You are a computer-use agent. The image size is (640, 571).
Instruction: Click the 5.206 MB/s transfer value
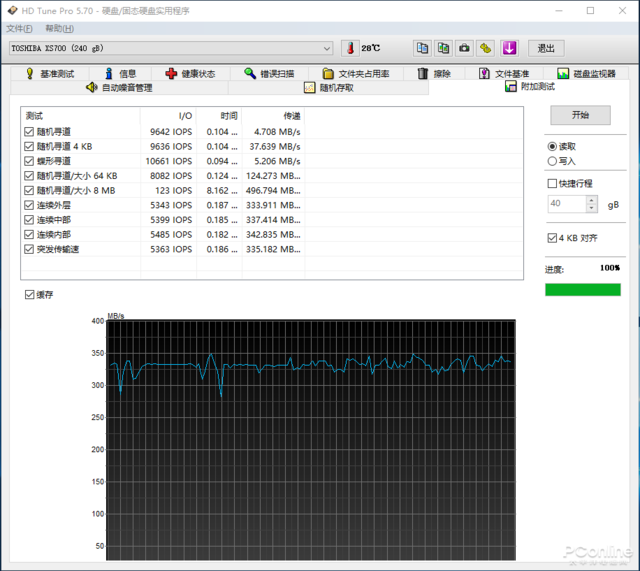tap(277, 161)
